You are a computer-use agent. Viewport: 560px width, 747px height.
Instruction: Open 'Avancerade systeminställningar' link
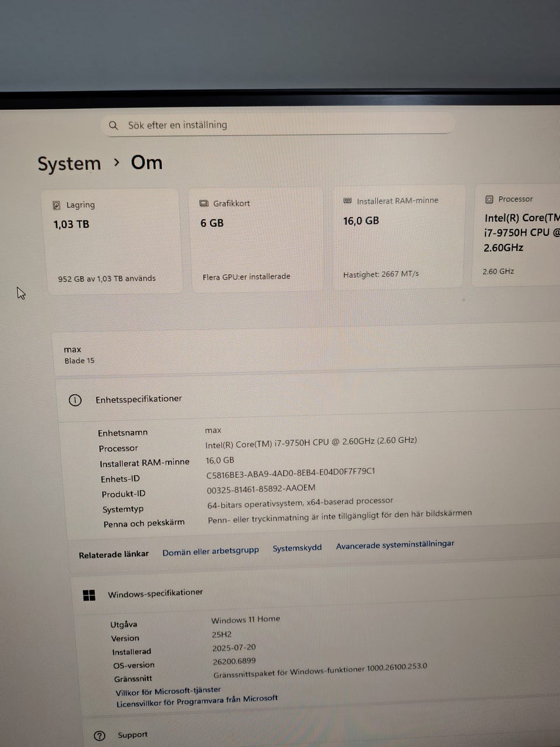coord(395,544)
